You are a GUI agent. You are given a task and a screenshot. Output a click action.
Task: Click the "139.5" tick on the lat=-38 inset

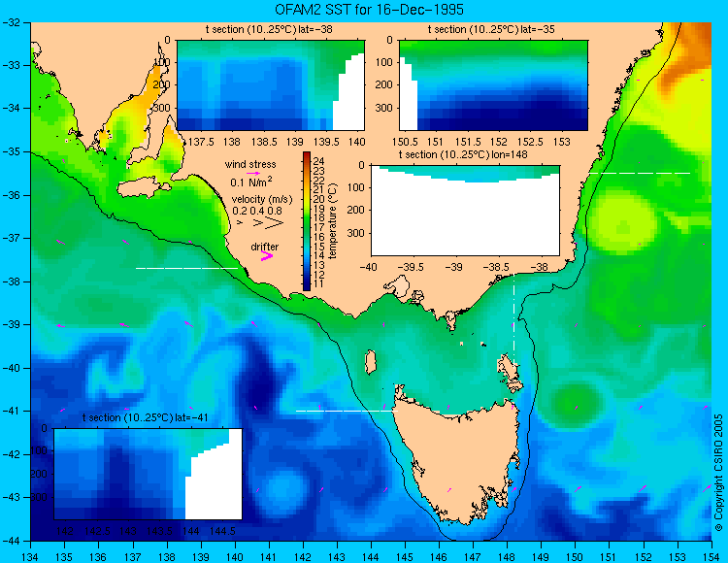[x=327, y=142]
